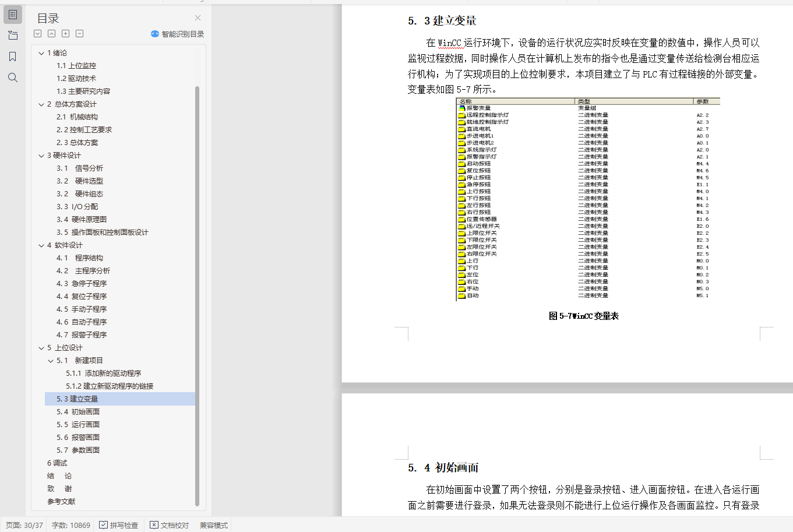Image resolution: width=793 pixels, height=532 pixels.
Task: Select the 3.2 硬件选型 outline item
Action: 80,181
